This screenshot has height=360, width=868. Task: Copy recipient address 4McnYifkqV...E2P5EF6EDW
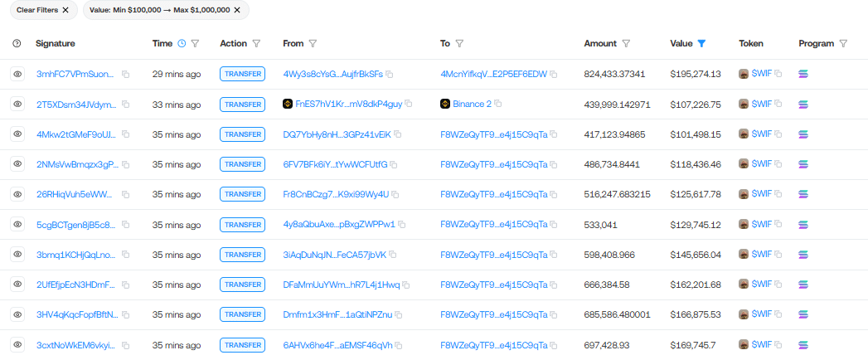point(554,74)
